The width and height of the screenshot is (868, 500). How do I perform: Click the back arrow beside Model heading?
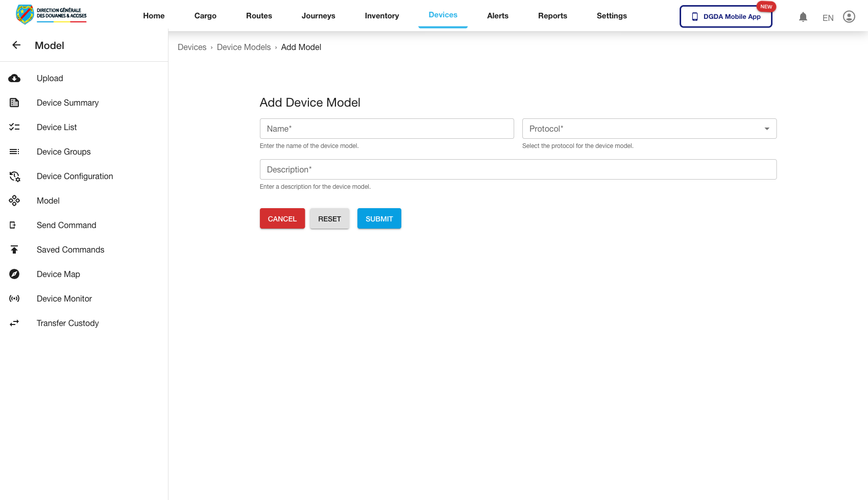coord(16,45)
